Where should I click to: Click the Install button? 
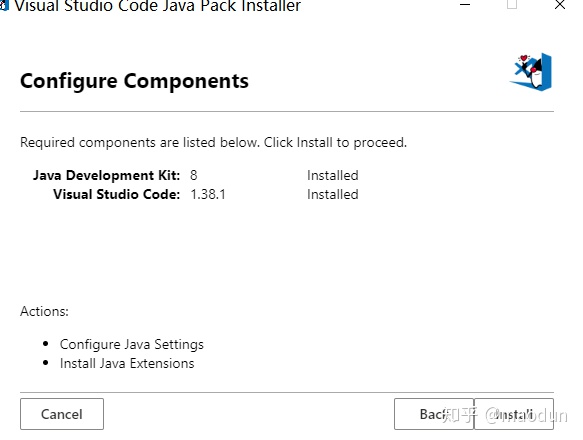click(514, 414)
